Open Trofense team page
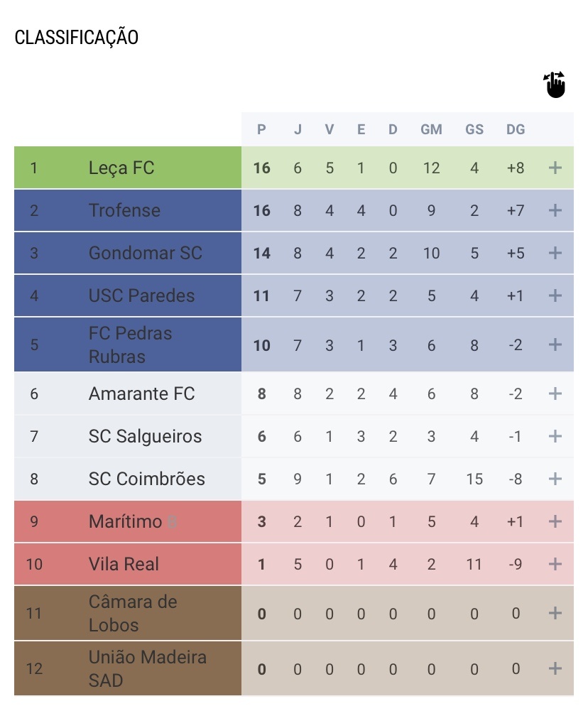The image size is (588, 706). coord(124,210)
